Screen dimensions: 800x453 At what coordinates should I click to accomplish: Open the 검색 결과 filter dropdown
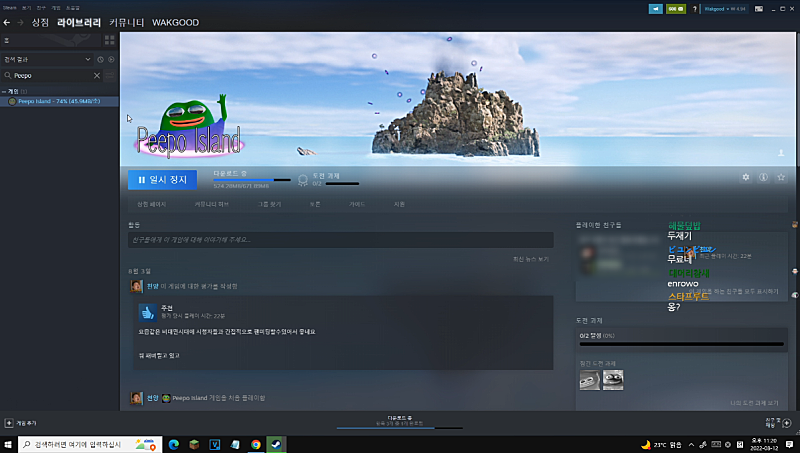[x=47, y=59]
